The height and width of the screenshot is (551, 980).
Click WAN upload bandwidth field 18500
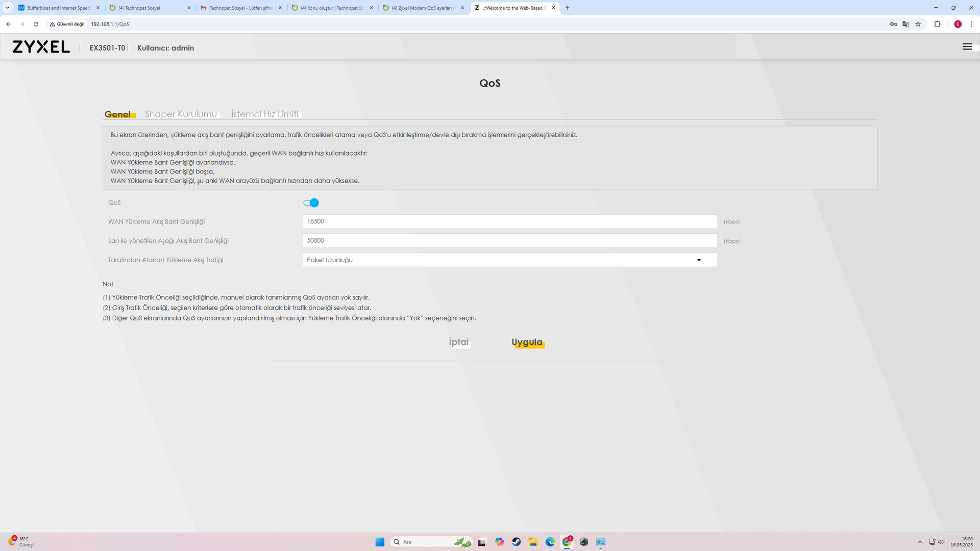[x=509, y=221]
